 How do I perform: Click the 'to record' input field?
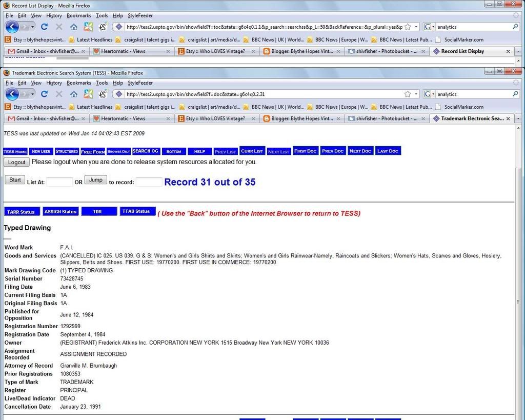point(149,182)
